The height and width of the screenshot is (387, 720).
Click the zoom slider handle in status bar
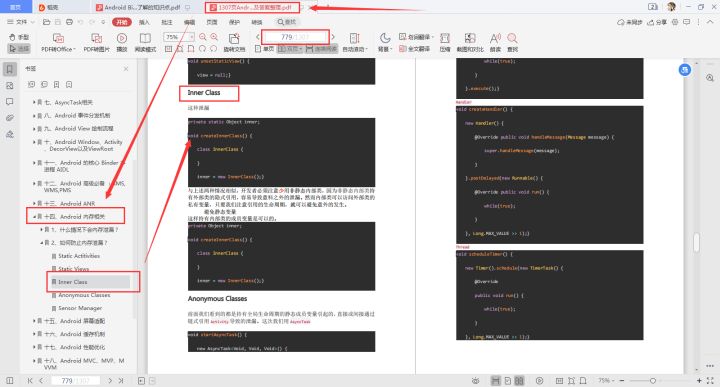[x=652, y=381]
